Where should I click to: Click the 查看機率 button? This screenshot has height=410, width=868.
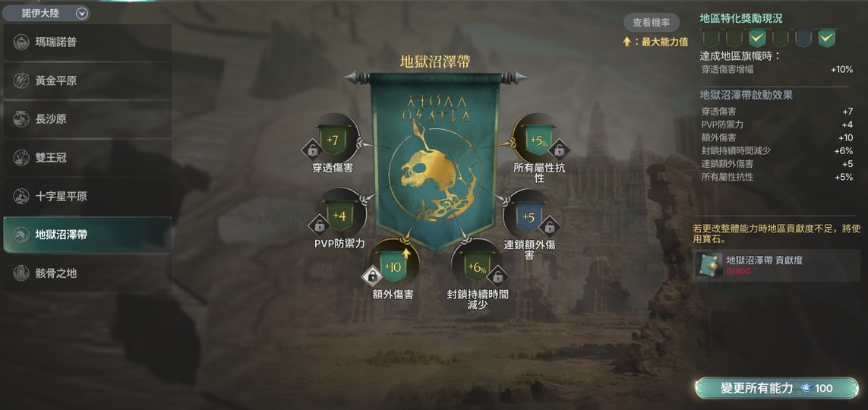(x=652, y=23)
